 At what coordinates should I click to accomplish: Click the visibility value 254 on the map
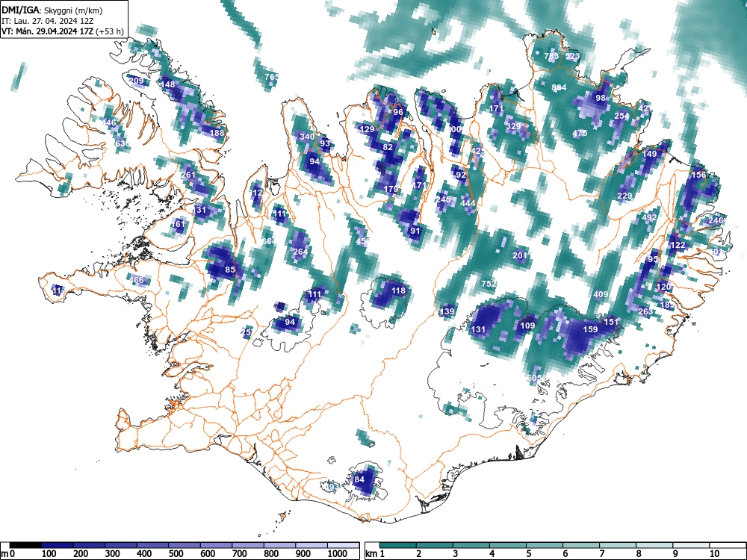pos(622,116)
